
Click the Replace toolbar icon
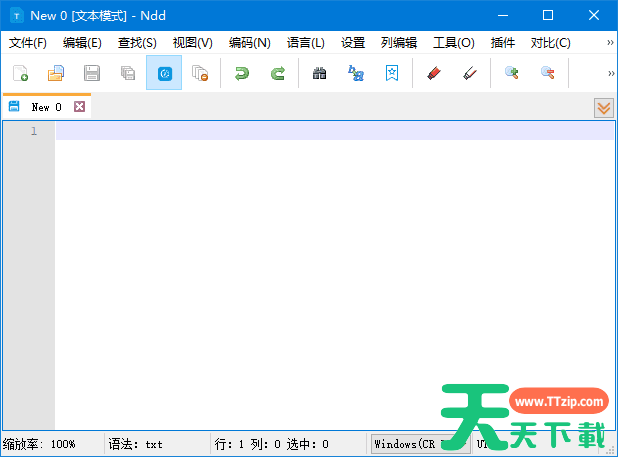point(356,73)
